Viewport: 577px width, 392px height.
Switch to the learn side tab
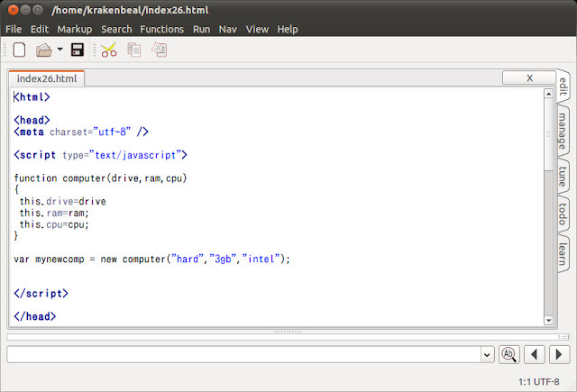[x=563, y=254]
